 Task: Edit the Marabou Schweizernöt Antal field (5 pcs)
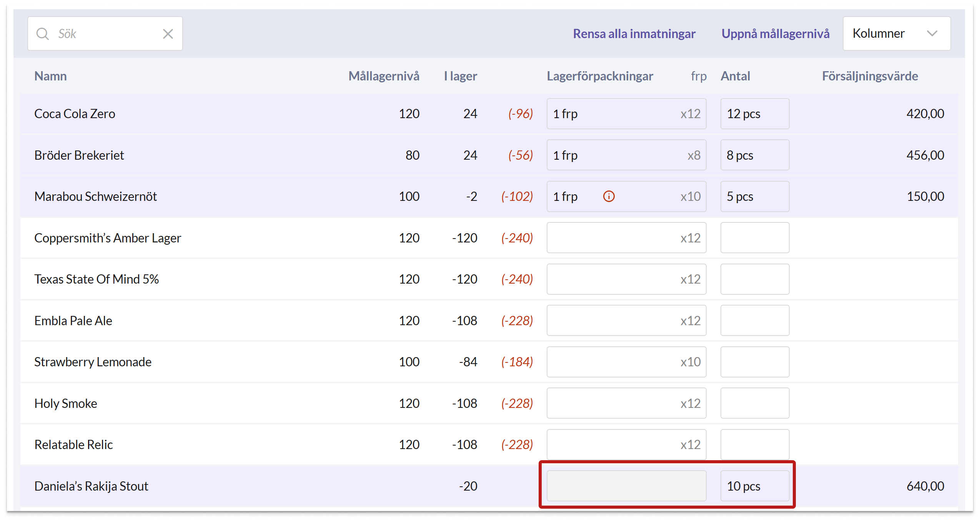(x=755, y=197)
